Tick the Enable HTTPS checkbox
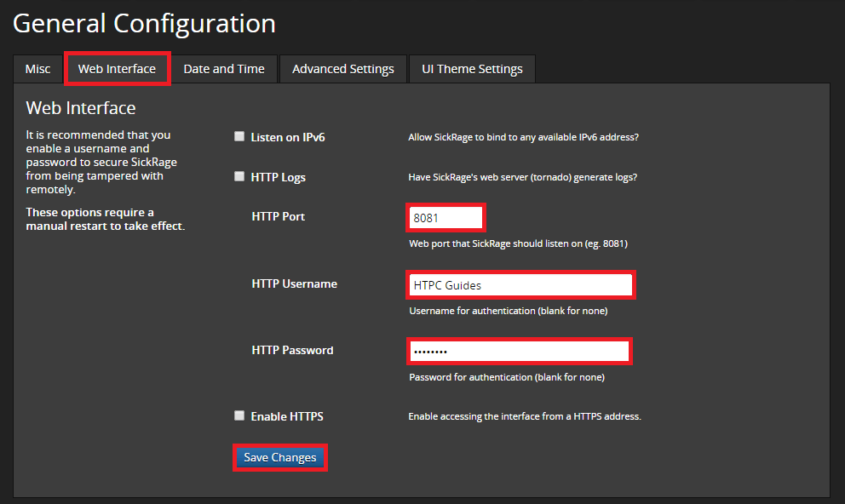The width and height of the screenshot is (845, 504). pyautogui.click(x=240, y=416)
